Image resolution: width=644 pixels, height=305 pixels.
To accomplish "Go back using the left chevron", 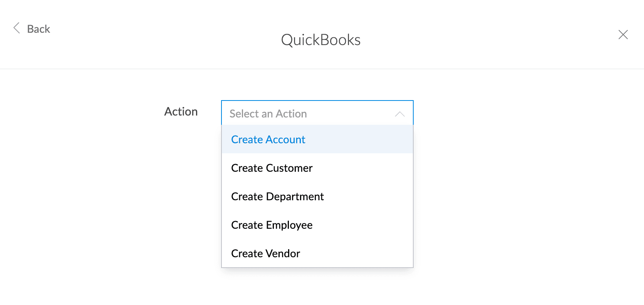I will tap(17, 28).
